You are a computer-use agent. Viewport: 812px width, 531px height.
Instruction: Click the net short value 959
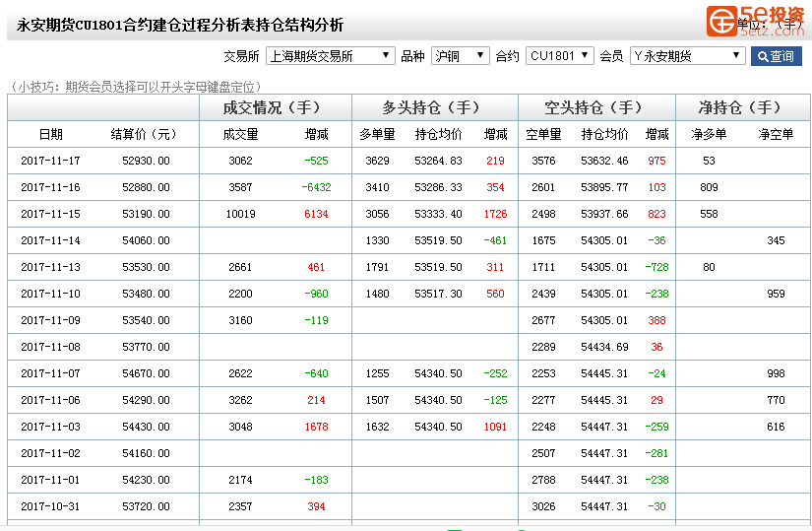(x=776, y=294)
